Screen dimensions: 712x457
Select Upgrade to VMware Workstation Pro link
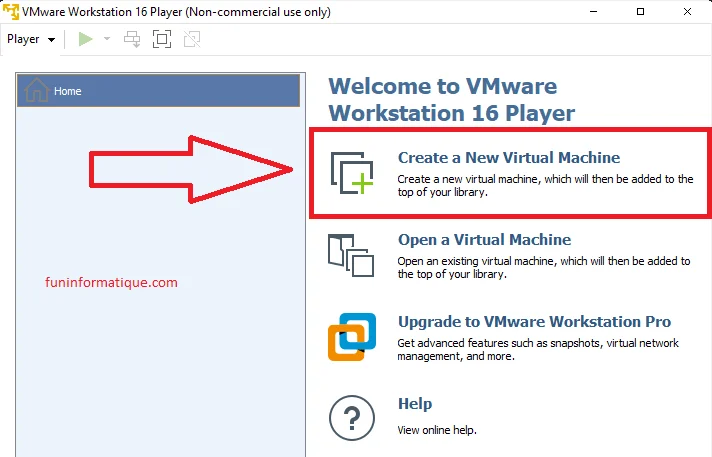click(x=534, y=322)
